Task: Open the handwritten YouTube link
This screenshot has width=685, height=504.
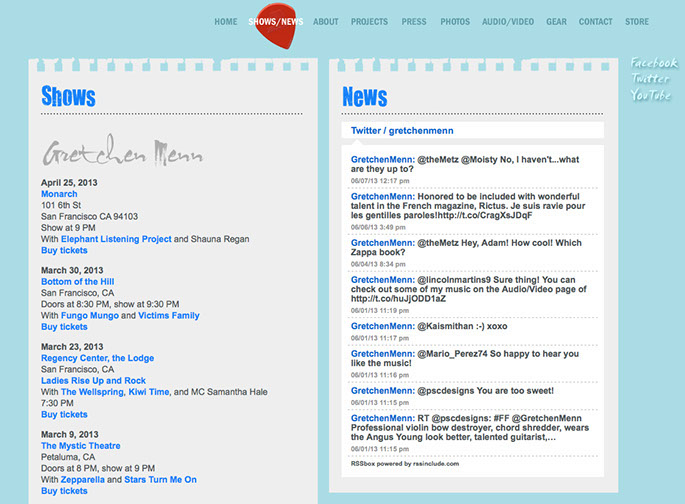Action: tap(650, 95)
